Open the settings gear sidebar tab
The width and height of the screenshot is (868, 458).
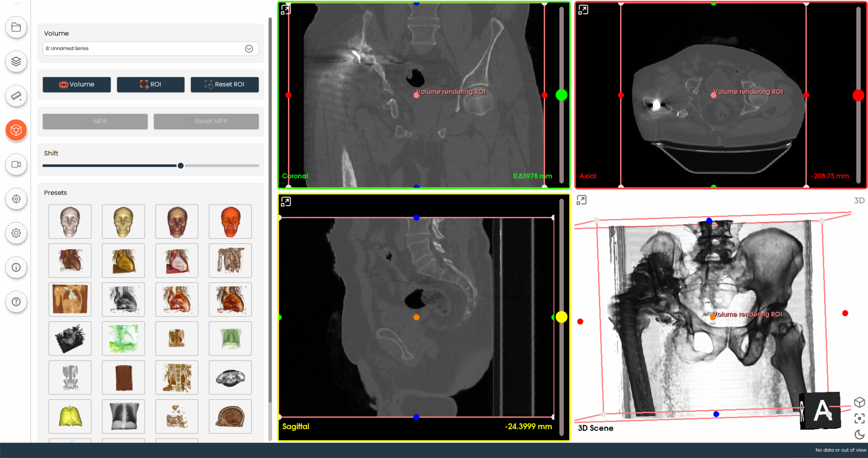[16, 233]
